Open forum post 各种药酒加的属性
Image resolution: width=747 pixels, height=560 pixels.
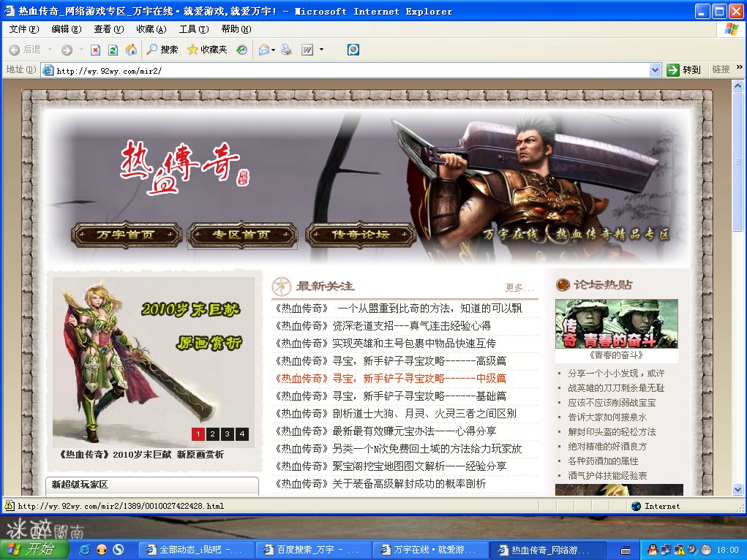[603, 461]
